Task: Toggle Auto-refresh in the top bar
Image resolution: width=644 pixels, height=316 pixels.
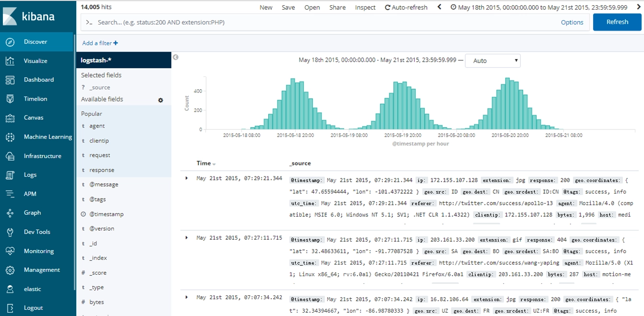Action: [x=406, y=7]
